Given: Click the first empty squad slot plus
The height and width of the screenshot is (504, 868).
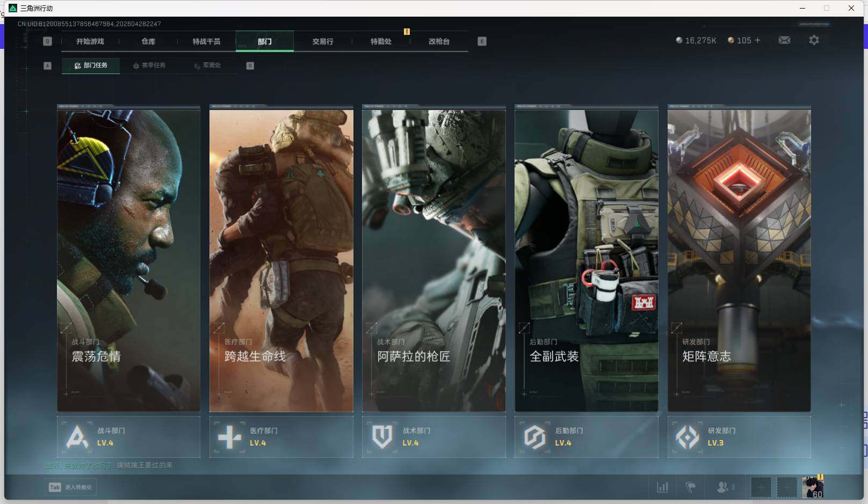Looking at the screenshot, I should tap(761, 487).
